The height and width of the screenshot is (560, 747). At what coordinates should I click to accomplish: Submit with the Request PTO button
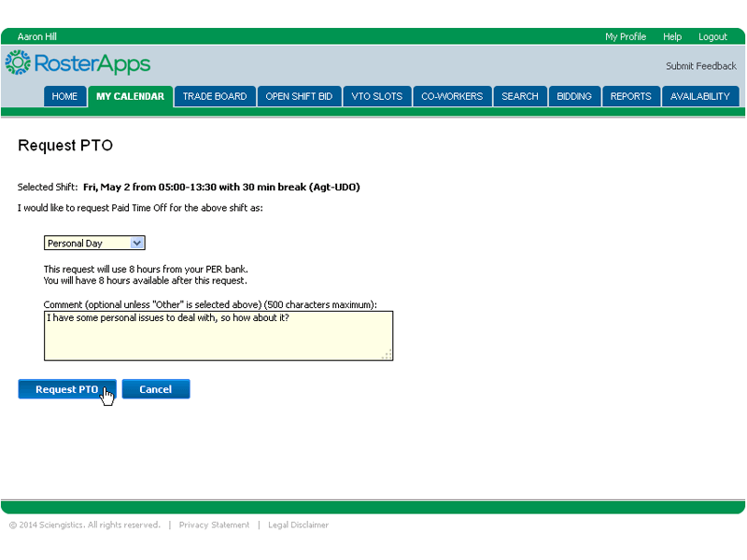(x=66, y=389)
